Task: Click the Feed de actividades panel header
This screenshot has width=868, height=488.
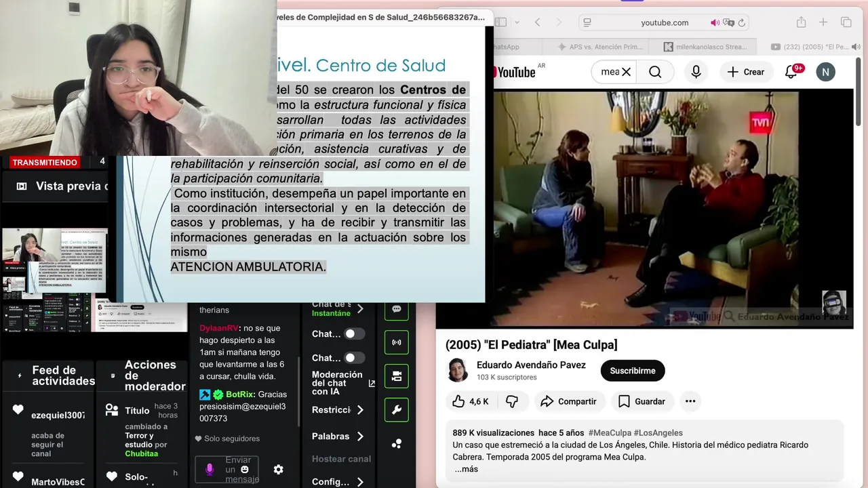Action: point(63,375)
